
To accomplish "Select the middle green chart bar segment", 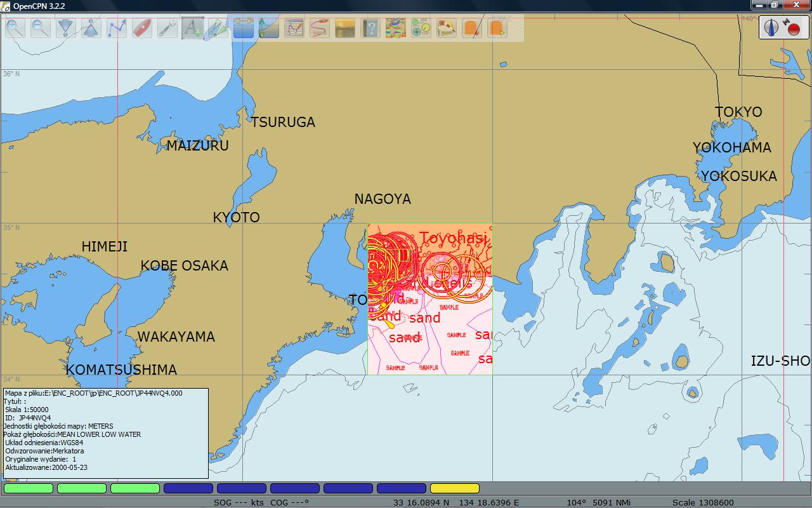I will click(82, 488).
